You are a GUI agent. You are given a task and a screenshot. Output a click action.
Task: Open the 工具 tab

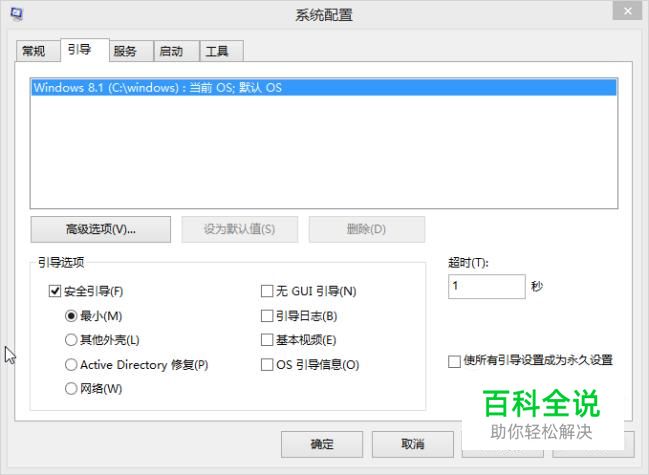pyautogui.click(x=221, y=51)
